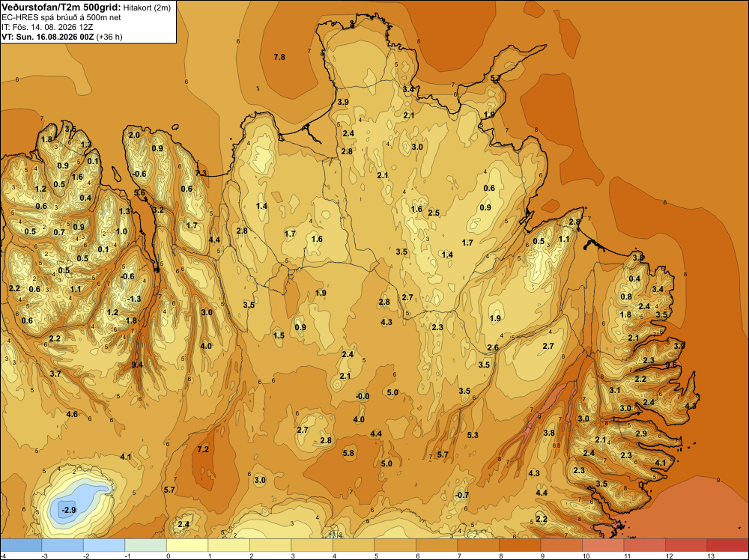The width and height of the screenshot is (749, 560).
Task: Click the -2.9 reading on the blue glacier
Action: click(69, 510)
